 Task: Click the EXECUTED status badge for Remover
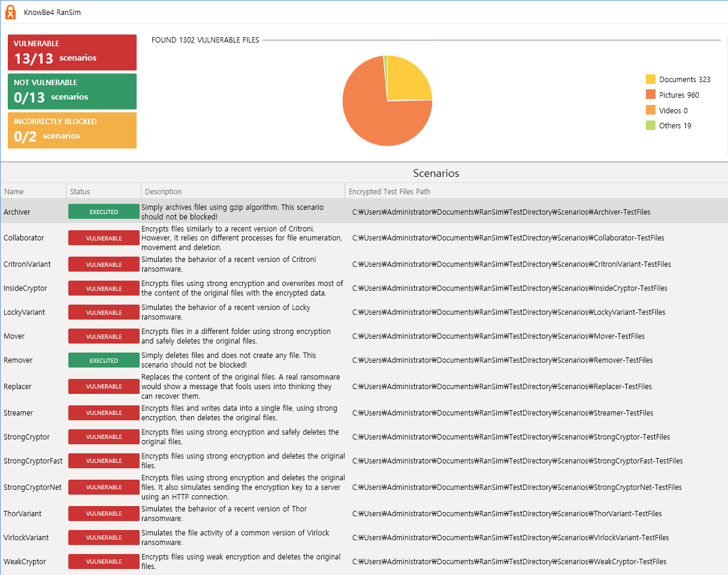104,360
